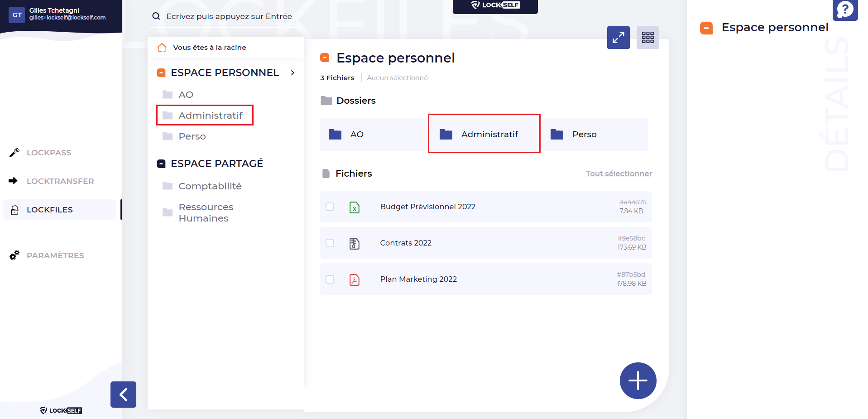Click the '3 Fichiers' count text
The image size is (868, 419).
point(337,78)
